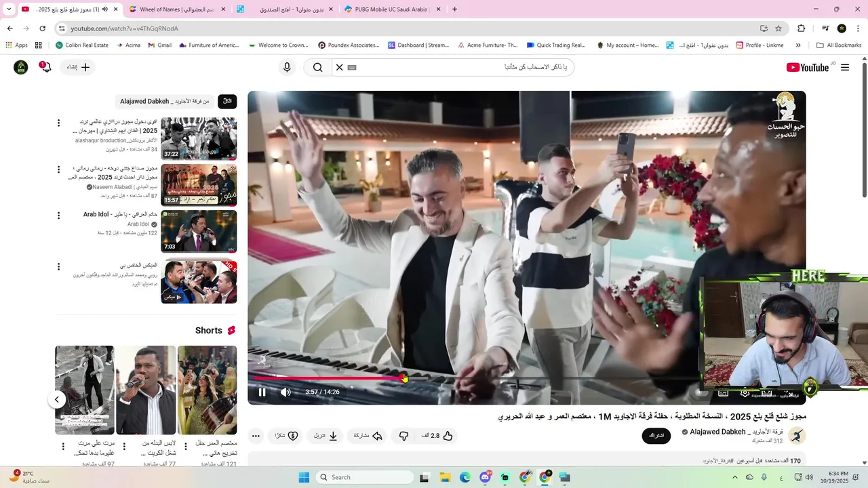Pause the YouTube video
The width and height of the screenshot is (868, 488).
(x=262, y=392)
